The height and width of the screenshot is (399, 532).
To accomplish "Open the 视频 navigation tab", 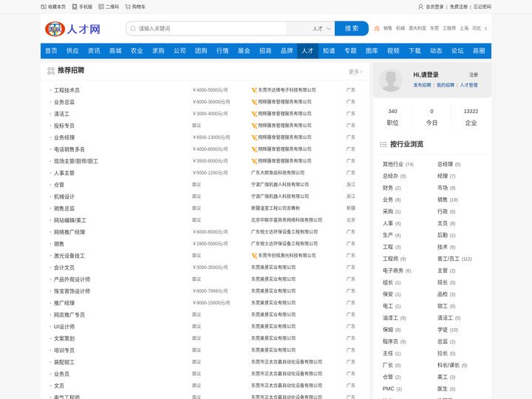I will click(393, 51).
